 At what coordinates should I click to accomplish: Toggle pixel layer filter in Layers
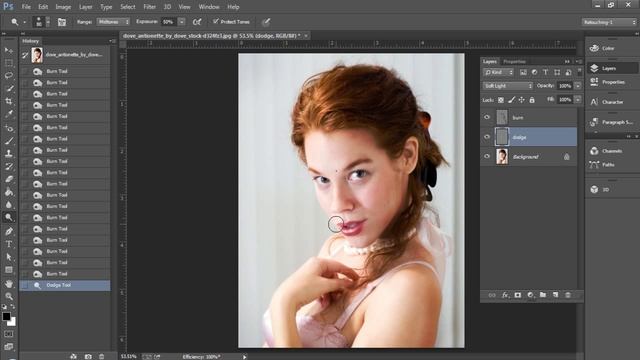coord(523,72)
